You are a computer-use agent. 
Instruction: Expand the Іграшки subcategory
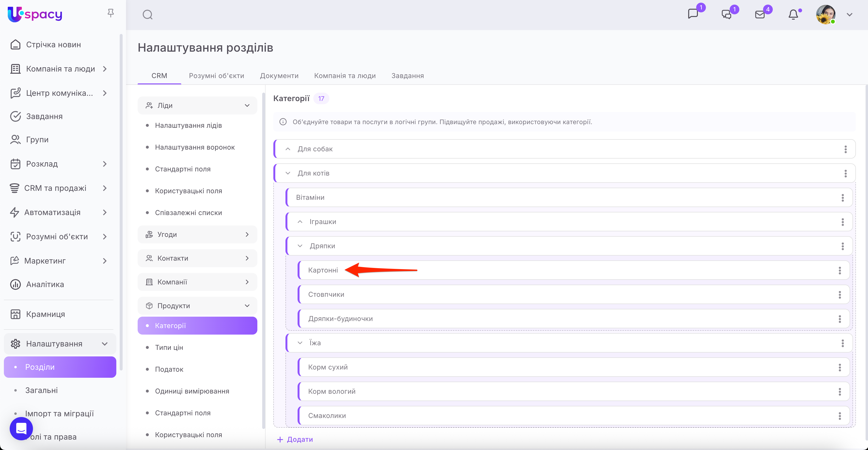300,222
